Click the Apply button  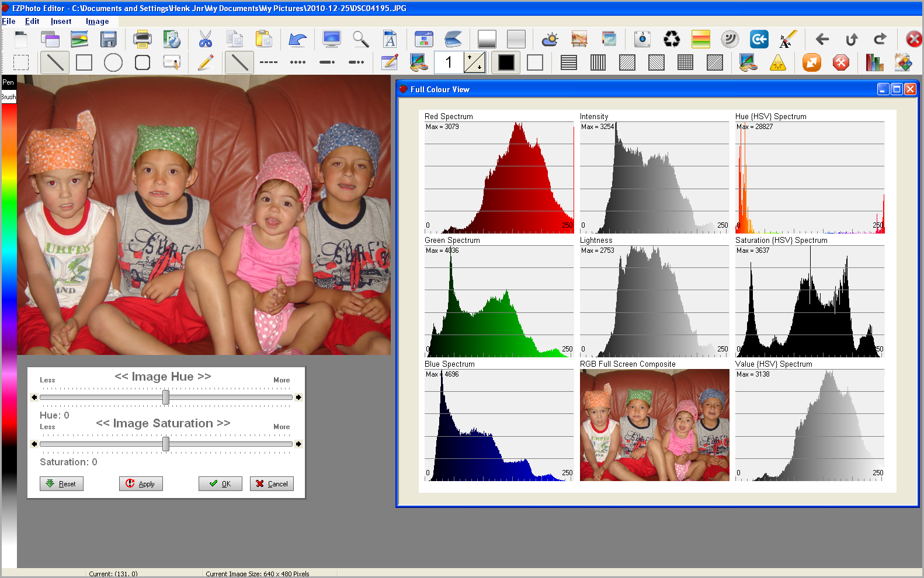[141, 483]
